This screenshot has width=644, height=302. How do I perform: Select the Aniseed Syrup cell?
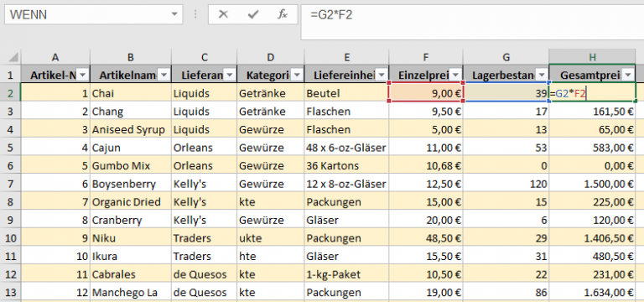(x=131, y=130)
